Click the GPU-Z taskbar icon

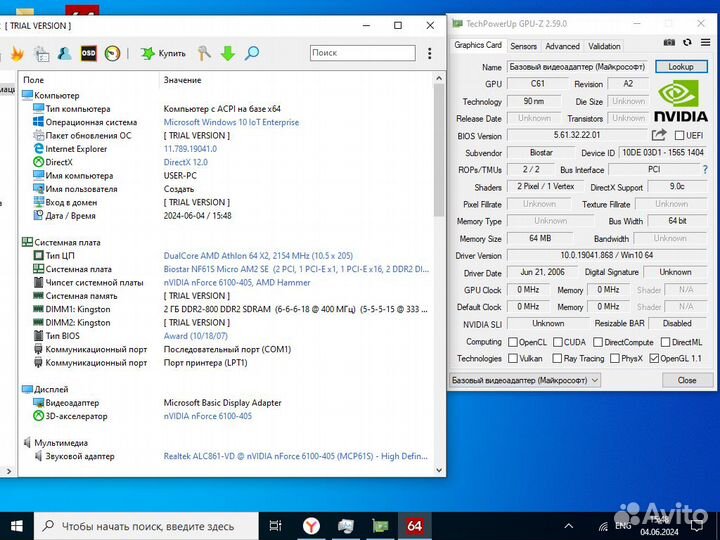pos(380,526)
